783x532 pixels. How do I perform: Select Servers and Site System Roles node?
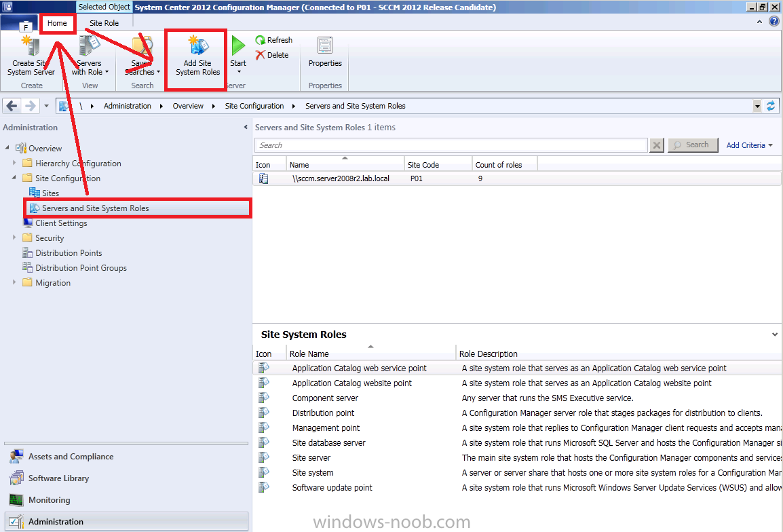(x=138, y=208)
